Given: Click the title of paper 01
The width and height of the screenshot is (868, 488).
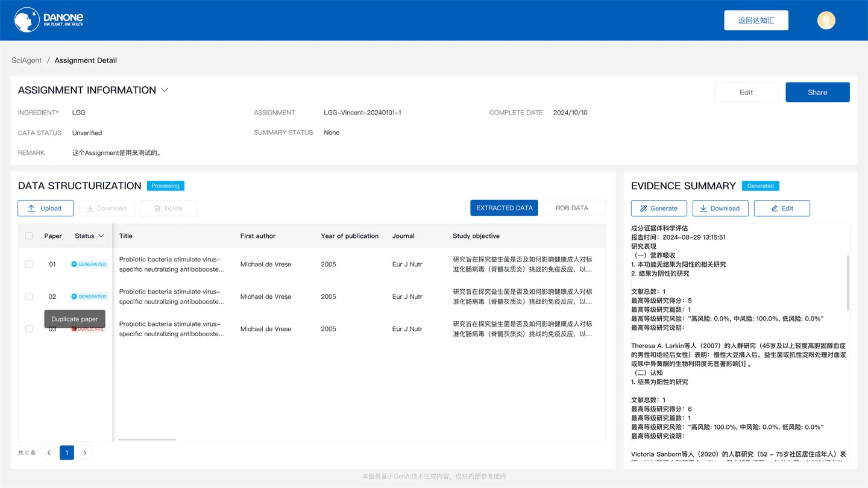Looking at the screenshot, I should [x=172, y=264].
